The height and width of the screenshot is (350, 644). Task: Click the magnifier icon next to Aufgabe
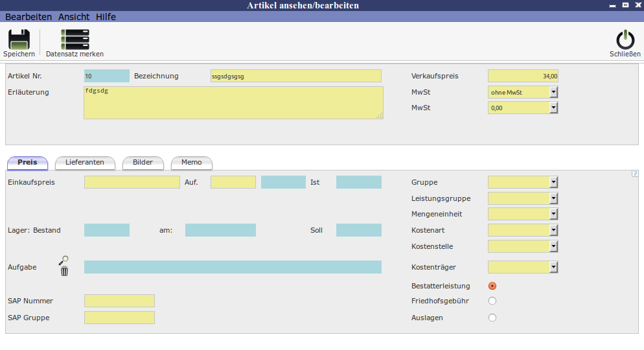[63, 261]
